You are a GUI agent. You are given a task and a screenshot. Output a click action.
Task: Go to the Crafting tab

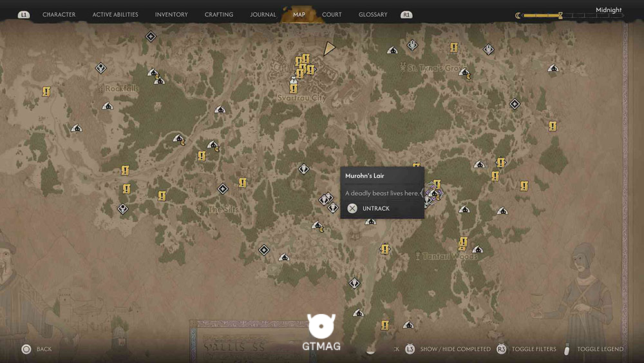pos(219,14)
